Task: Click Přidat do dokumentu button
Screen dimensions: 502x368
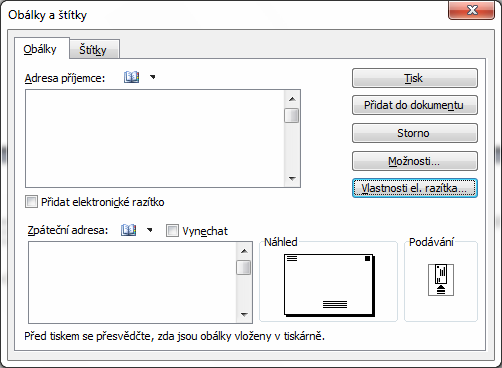Action: pos(415,105)
